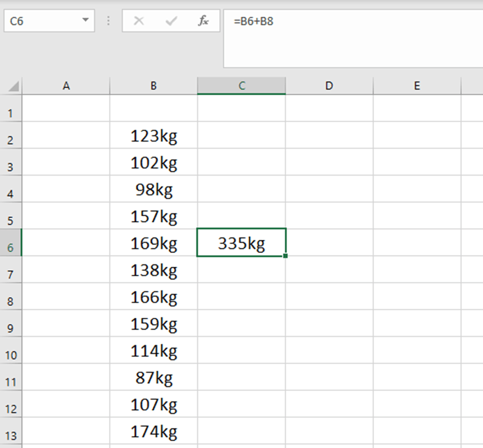This screenshot has height=448, width=483.
Task: Select the cell containing 335kg
Action: coord(241,243)
